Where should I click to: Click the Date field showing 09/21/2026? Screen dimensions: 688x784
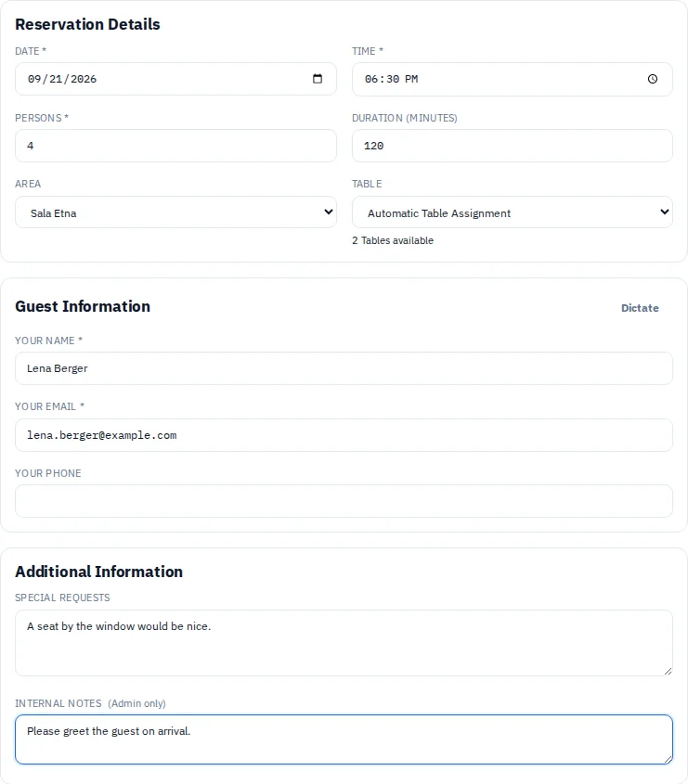coord(175,79)
